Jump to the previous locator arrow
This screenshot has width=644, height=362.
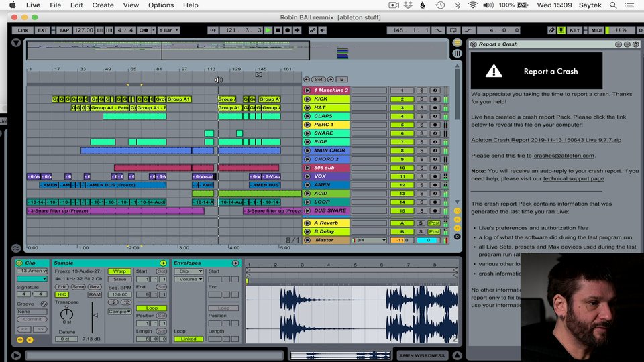click(x=307, y=79)
